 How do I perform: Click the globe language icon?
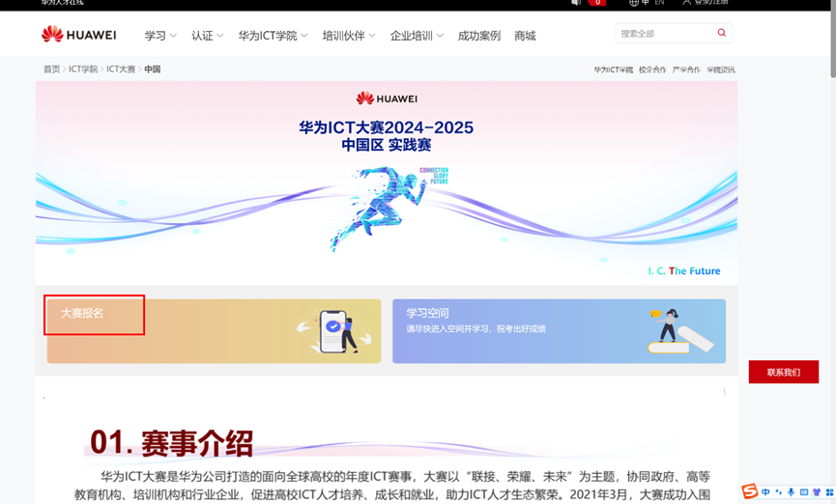click(x=634, y=3)
